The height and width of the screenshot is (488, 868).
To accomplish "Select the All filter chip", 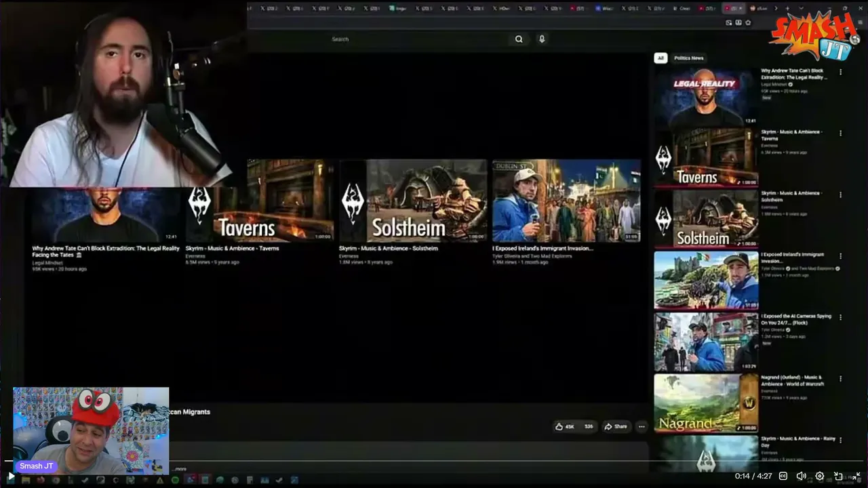I will pyautogui.click(x=660, y=58).
